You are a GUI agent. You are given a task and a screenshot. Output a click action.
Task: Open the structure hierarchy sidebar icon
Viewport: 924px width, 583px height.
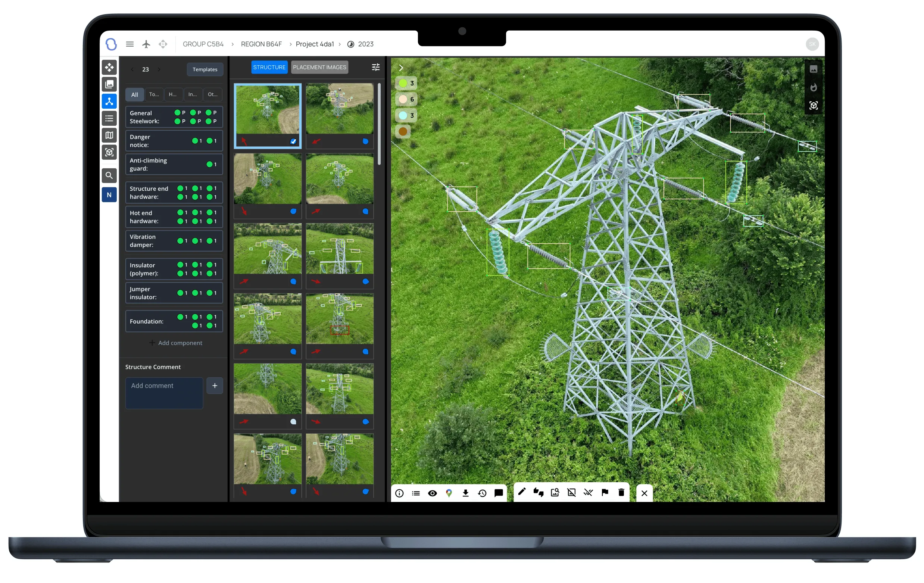[x=109, y=101]
